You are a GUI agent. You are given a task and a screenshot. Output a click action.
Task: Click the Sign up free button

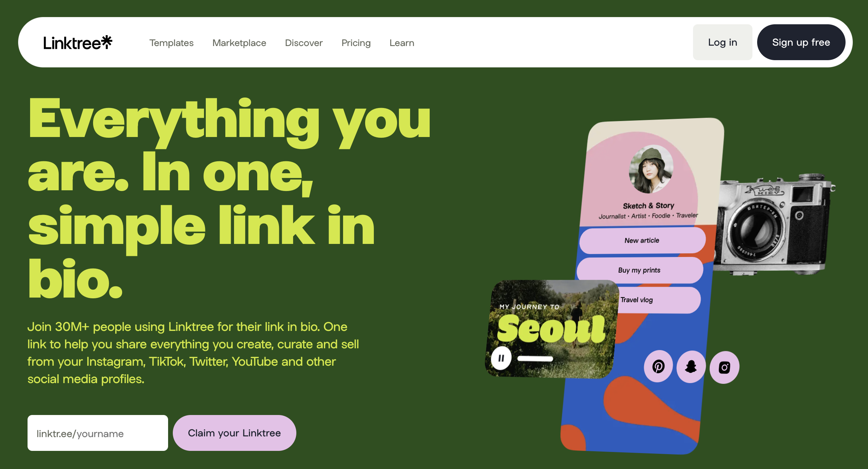[801, 42]
